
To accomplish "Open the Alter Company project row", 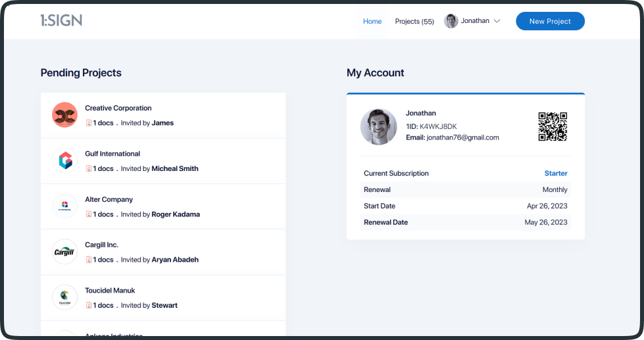I will [x=163, y=206].
